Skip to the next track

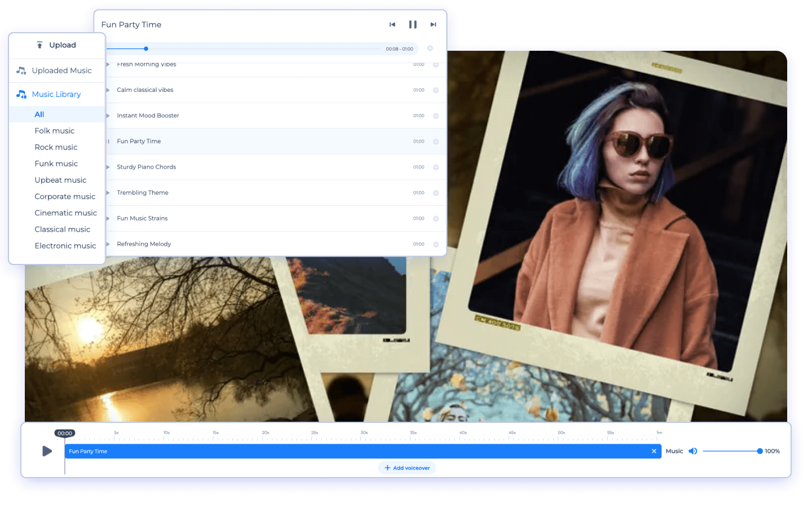[x=433, y=25]
